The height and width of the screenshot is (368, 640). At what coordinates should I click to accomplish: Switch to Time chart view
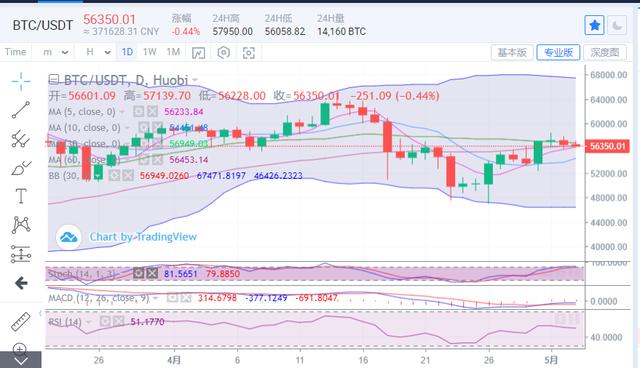click(x=16, y=52)
